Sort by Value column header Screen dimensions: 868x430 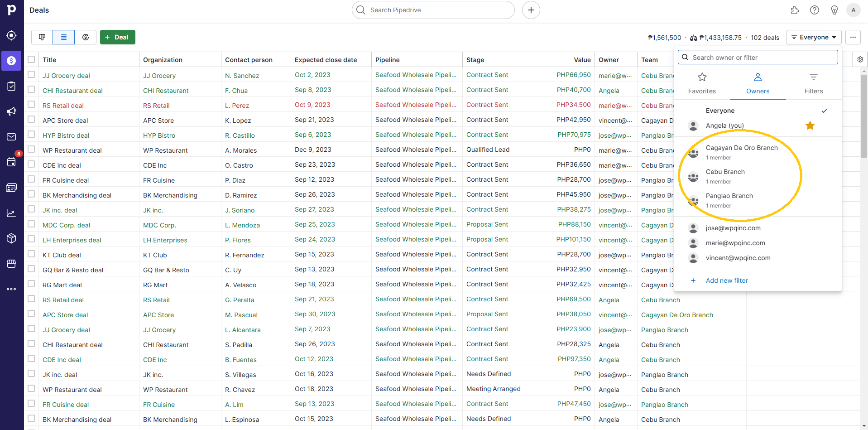(582, 60)
